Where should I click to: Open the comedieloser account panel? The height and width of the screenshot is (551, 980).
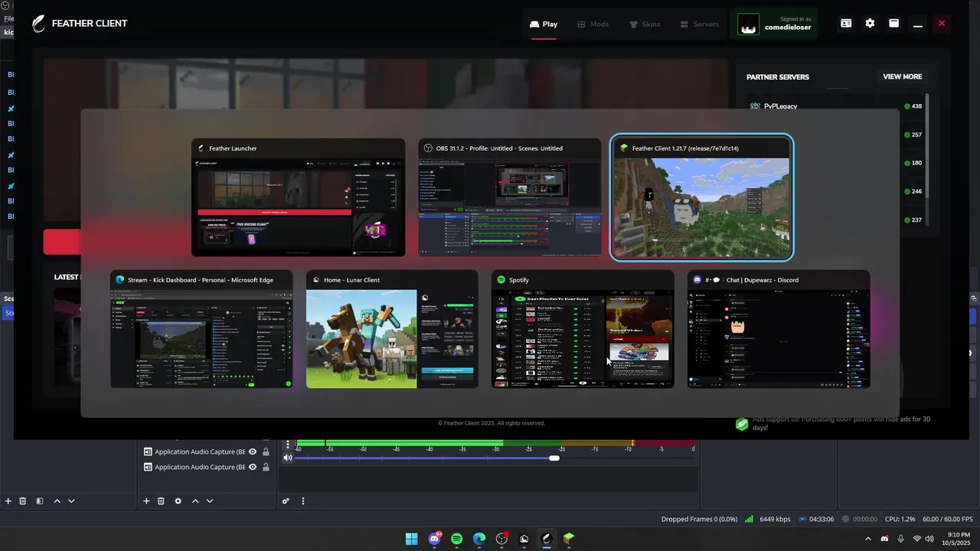point(774,24)
